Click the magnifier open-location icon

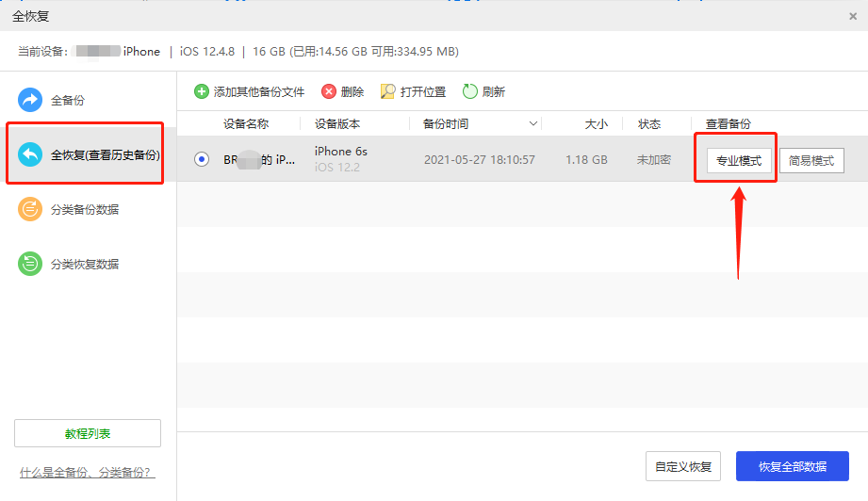point(388,91)
